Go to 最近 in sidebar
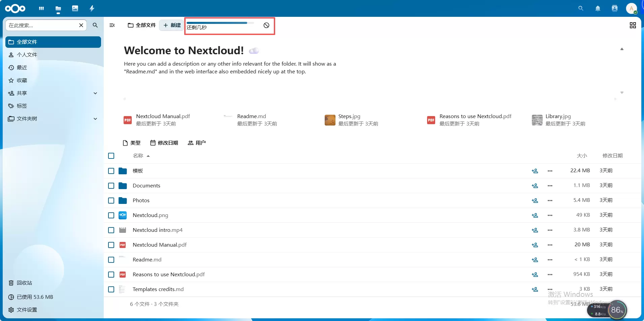 [22, 68]
